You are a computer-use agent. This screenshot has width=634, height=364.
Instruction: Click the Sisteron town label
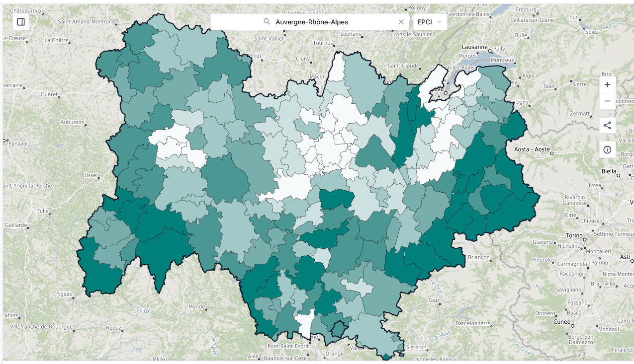click(x=416, y=347)
